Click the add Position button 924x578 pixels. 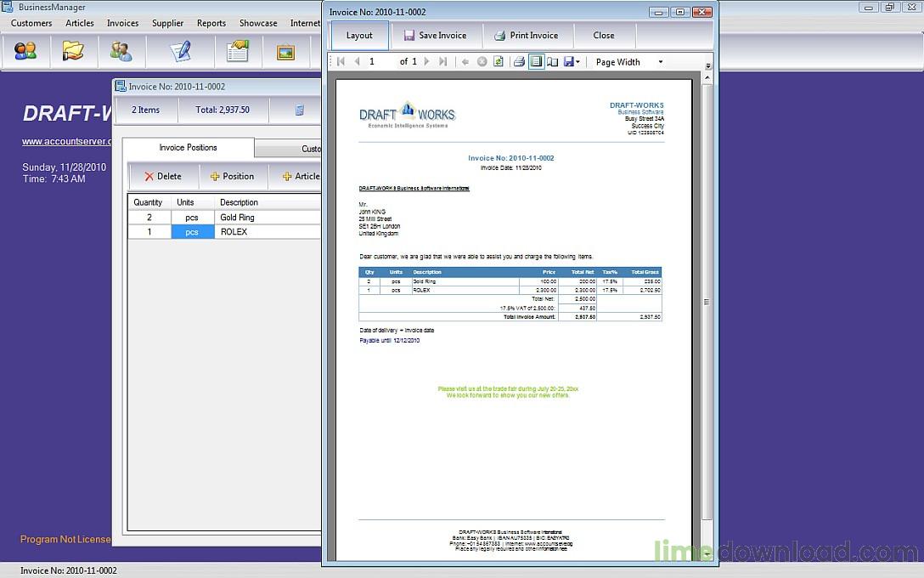pyautogui.click(x=232, y=176)
